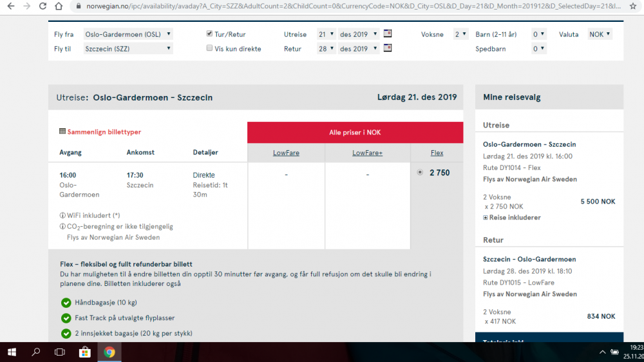The image size is (644, 362).
Task: Open the Voksne count dropdown
Action: click(460, 34)
